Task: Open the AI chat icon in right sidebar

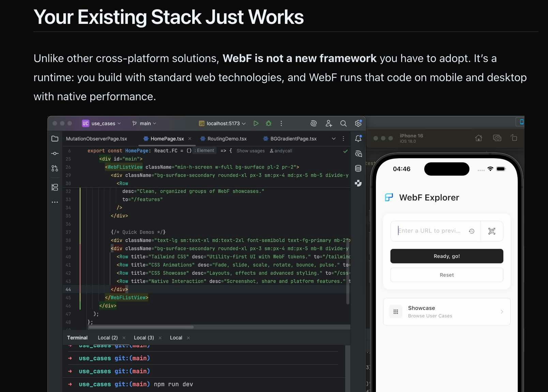Action: (x=358, y=153)
